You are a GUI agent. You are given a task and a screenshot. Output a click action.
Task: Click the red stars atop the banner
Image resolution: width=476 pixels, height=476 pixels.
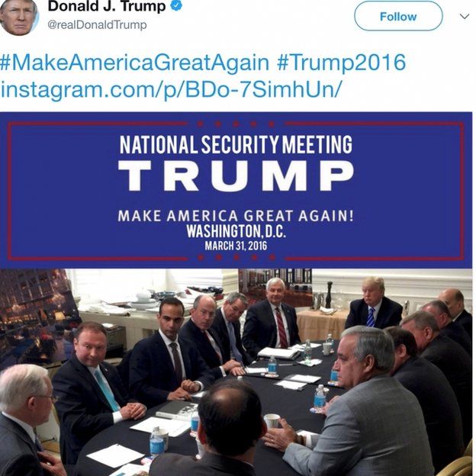tap(236, 124)
